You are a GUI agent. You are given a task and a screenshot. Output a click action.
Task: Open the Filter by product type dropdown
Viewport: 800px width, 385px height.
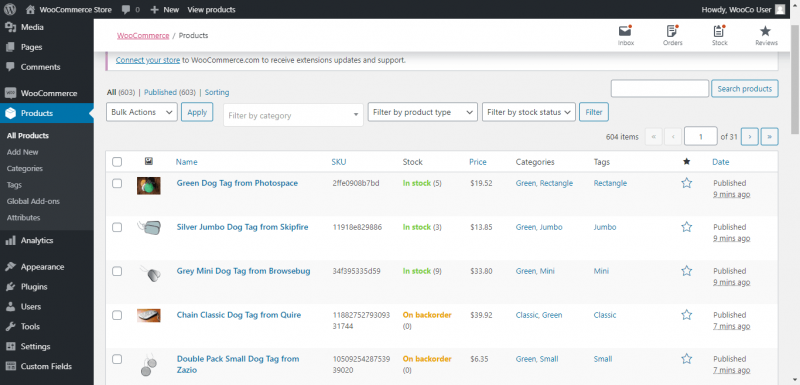[x=422, y=112]
